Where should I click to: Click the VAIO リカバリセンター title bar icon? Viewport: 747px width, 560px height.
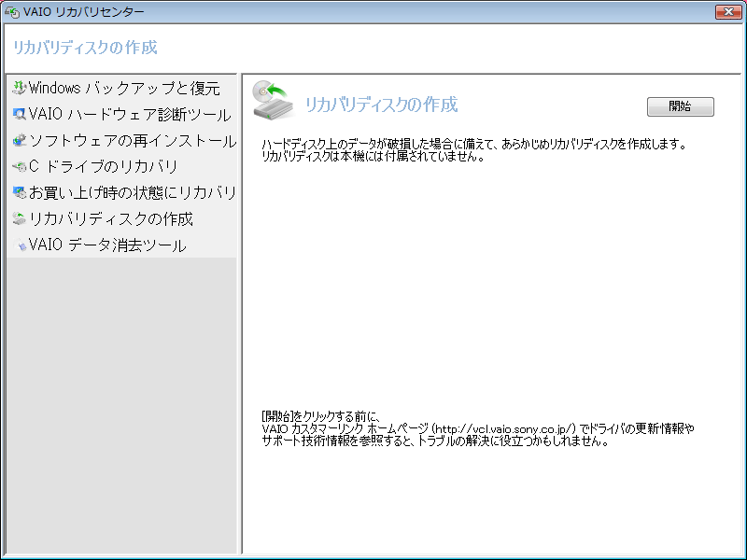12,11
